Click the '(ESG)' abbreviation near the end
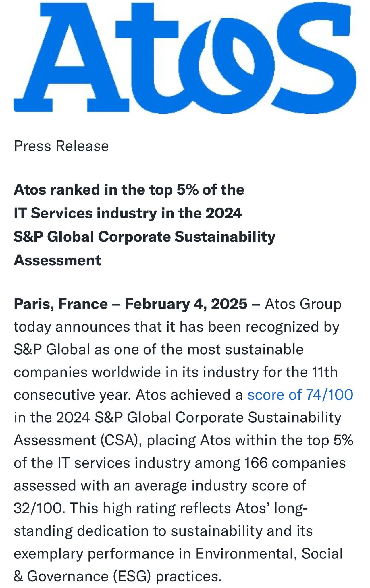The image size is (370, 588). pyautogui.click(x=132, y=576)
